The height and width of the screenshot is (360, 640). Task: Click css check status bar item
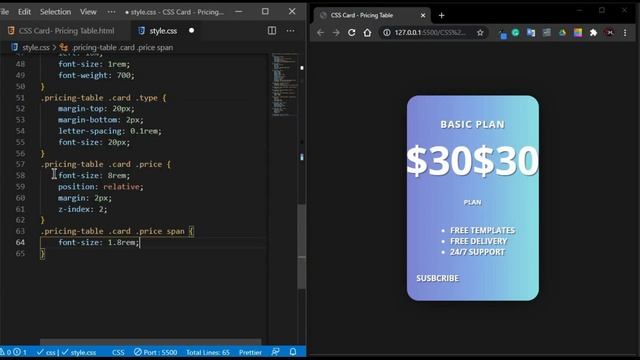pos(46,352)
